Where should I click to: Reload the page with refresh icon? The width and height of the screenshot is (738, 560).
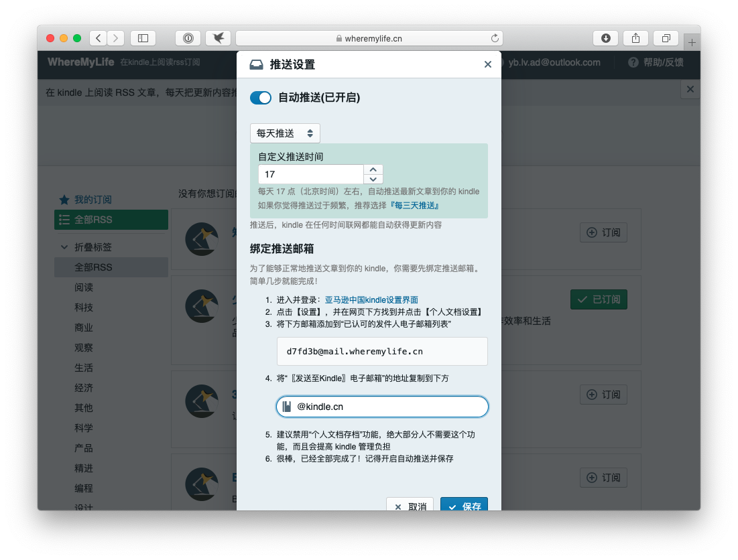495,38
